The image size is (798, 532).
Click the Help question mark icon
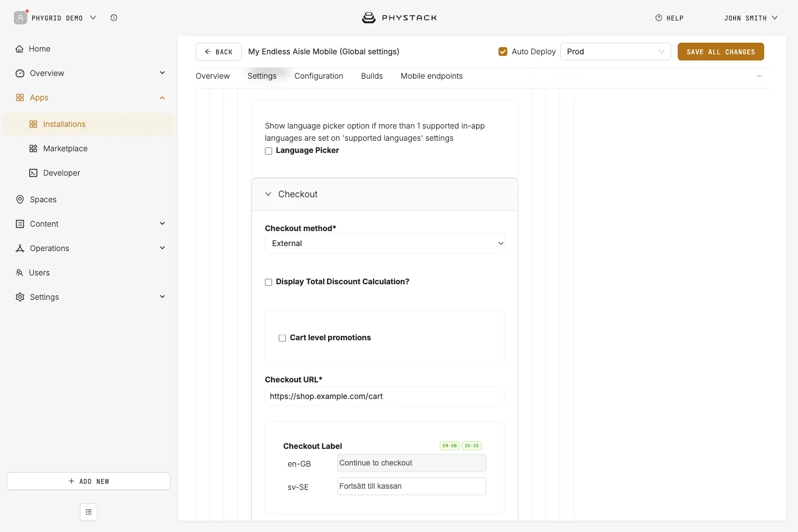659,18
